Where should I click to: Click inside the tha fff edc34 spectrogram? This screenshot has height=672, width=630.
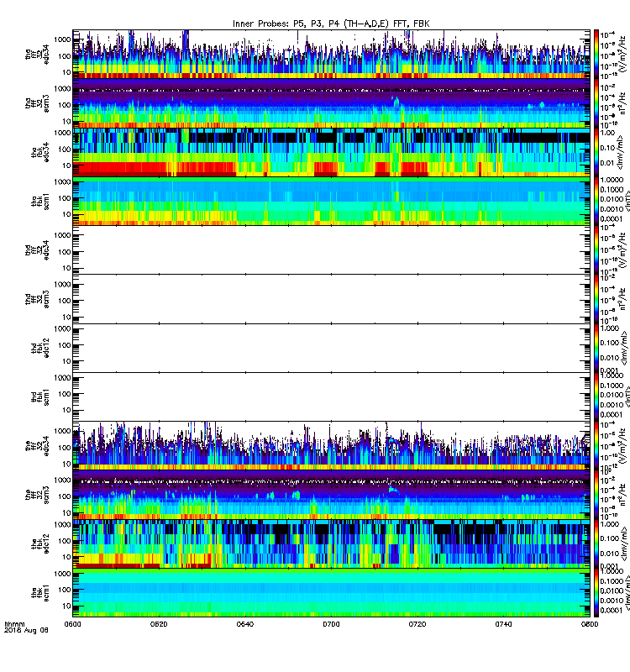tap(331, 55)
